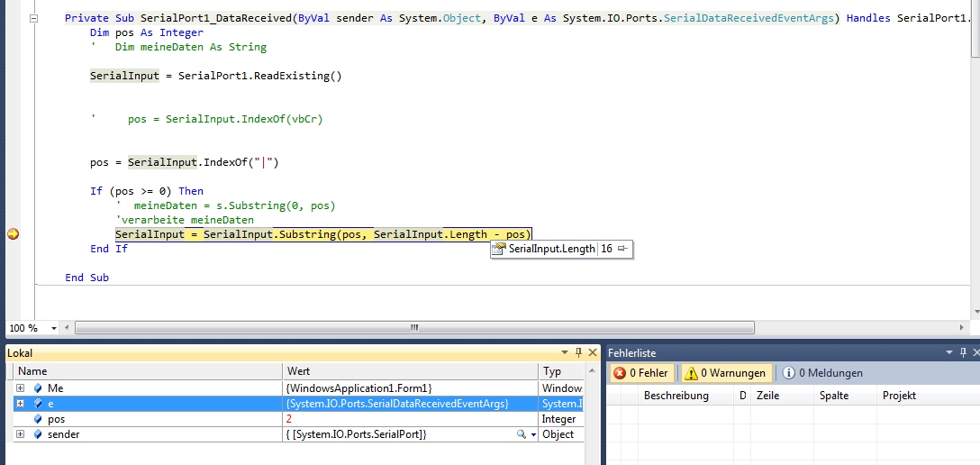Click the Me variable icon
Screen dimensions: 980x465
(x=38, y=388)
